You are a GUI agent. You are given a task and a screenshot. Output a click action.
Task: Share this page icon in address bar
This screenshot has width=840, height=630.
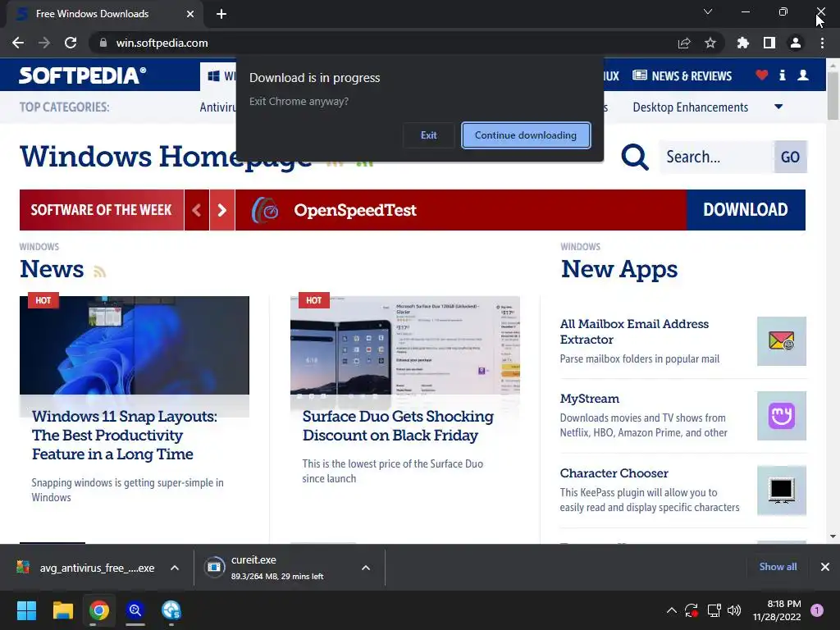pos(684,43)
